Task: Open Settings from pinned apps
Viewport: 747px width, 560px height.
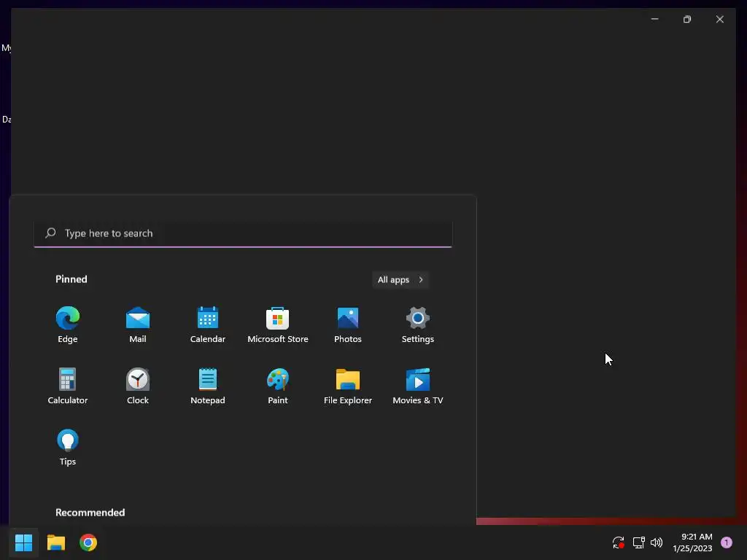Action: tap(418, 325)
